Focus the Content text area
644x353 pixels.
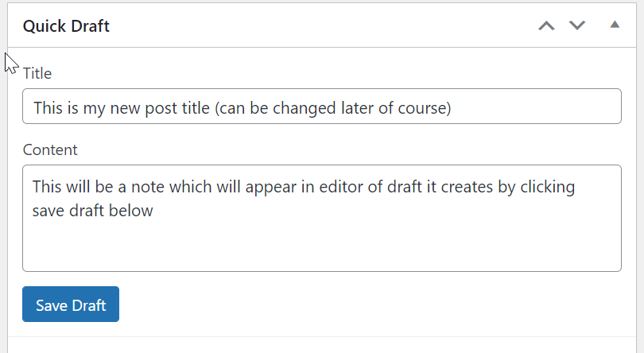[321, 218]
